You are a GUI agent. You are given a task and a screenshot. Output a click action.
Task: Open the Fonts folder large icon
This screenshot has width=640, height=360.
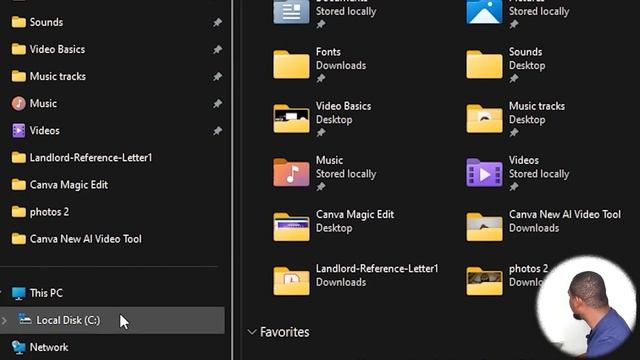coord(291,64)
